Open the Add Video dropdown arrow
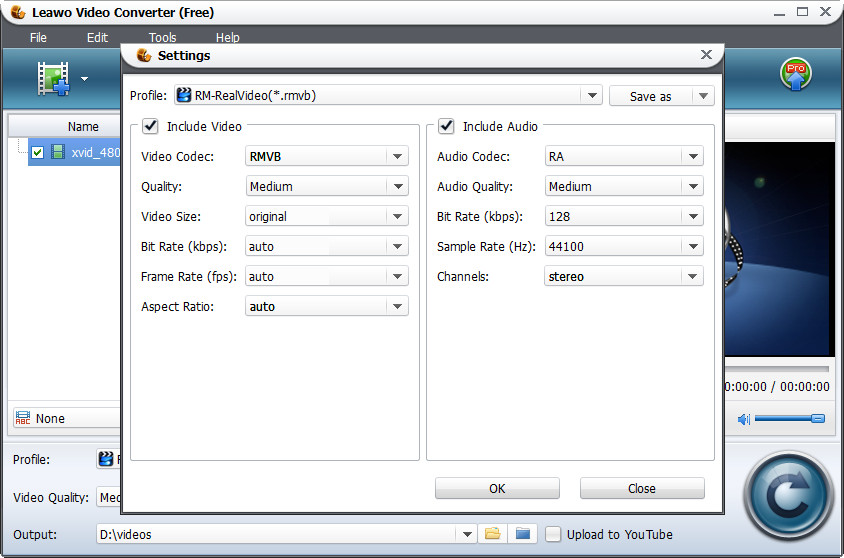 [85, 79]
